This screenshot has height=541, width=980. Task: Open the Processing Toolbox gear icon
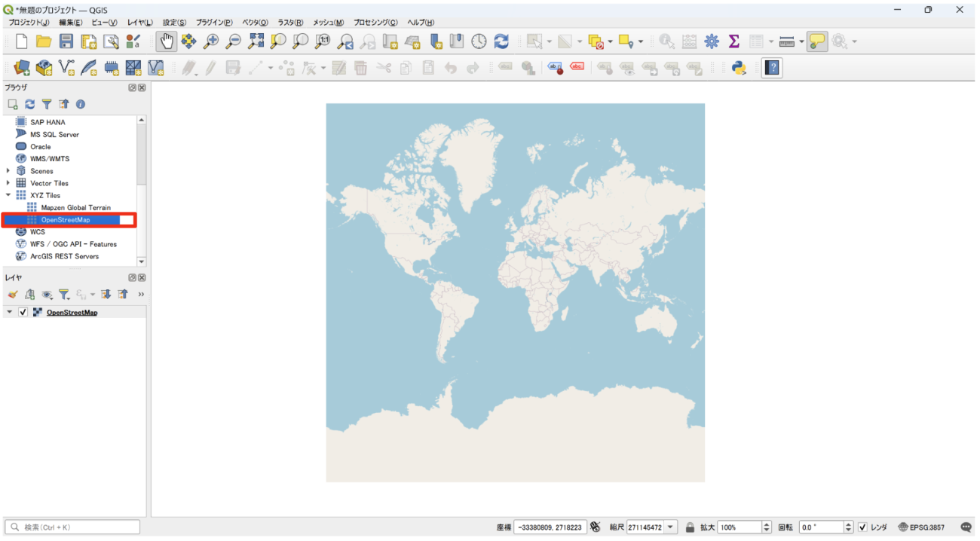click(x=711, y=42)
